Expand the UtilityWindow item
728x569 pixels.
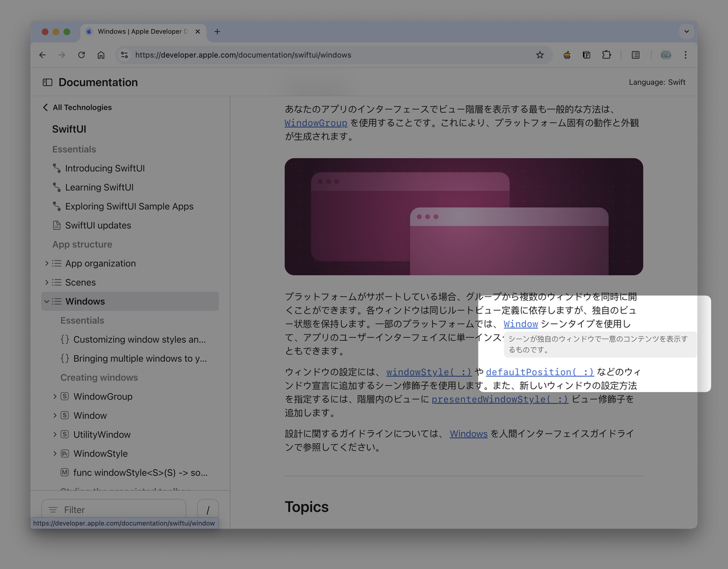(x=55, y=435)
